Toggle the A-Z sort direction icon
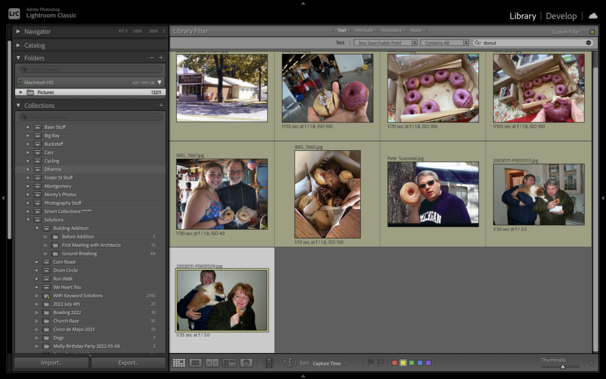The width and height of the screenshot is (606, 379). 289,363
